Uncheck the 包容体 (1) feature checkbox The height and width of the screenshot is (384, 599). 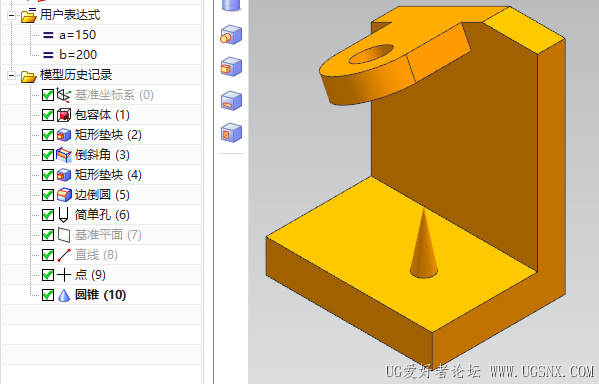(48, 115)
